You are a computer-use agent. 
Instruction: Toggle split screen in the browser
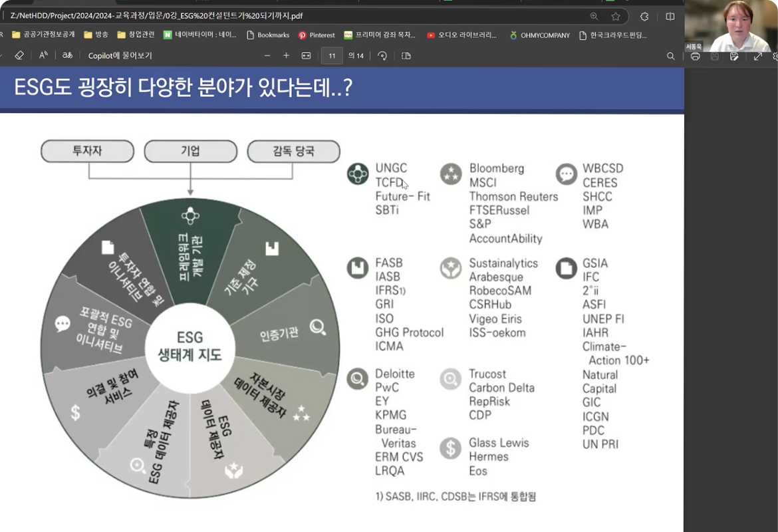[670, 17]
